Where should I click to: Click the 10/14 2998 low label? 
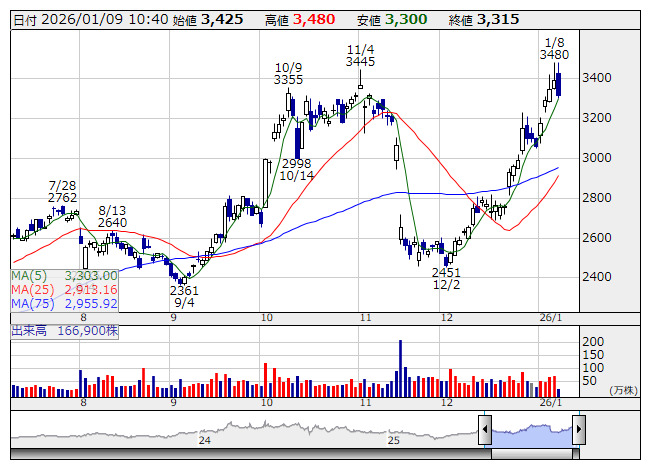point(296,169)
